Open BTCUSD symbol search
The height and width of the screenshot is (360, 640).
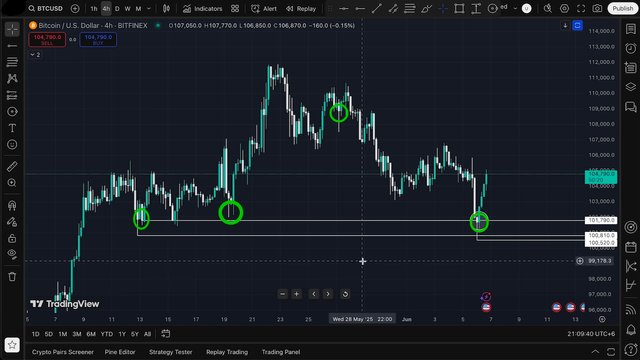[x=45, y=8]
